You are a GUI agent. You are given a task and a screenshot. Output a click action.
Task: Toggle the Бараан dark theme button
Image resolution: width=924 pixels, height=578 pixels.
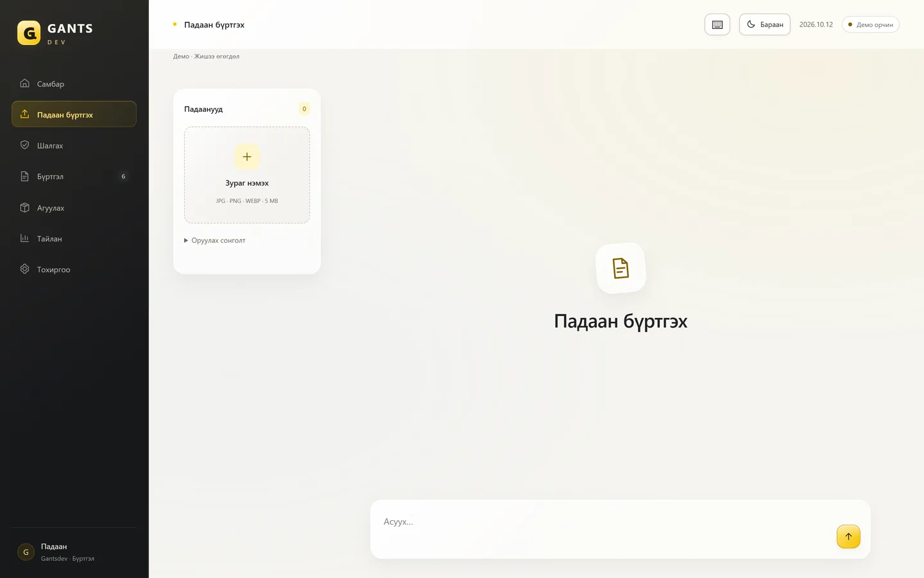(x=765, y=24)
